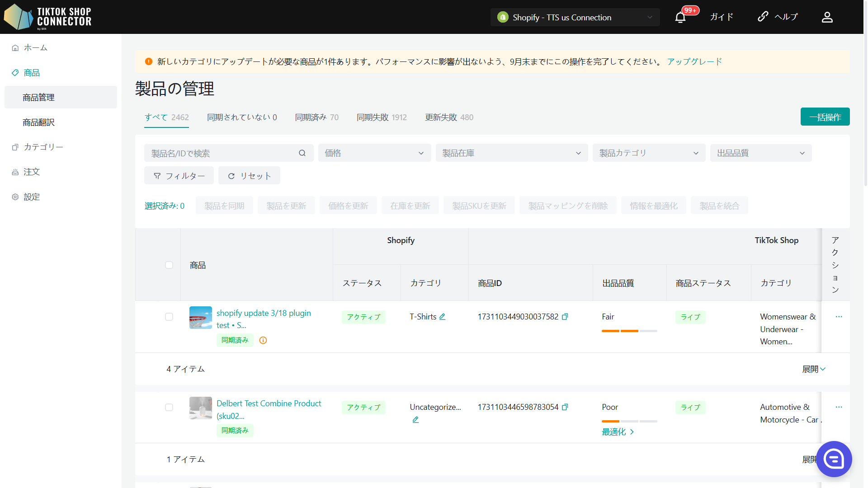Image resolution: width=868 pixels, height=488 pixels.
Task: Click the search magnifier icon in product search
Action: (x=302, y=153)
